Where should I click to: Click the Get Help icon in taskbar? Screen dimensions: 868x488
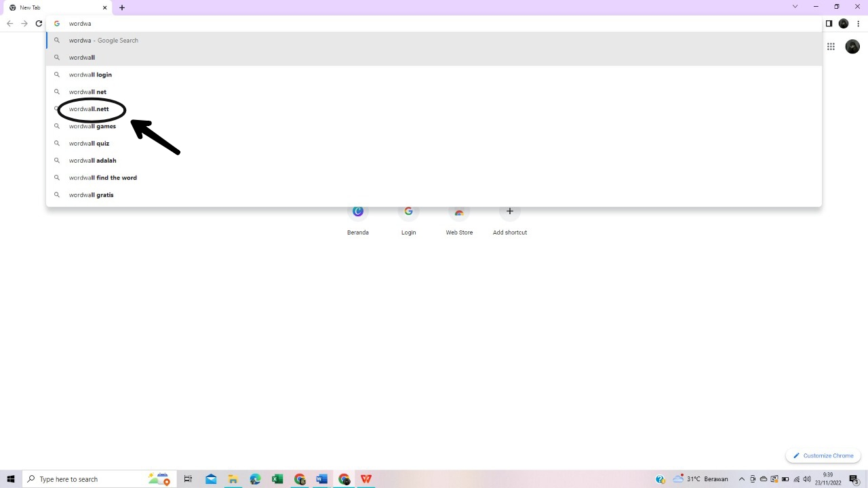(x=660, y=479)
